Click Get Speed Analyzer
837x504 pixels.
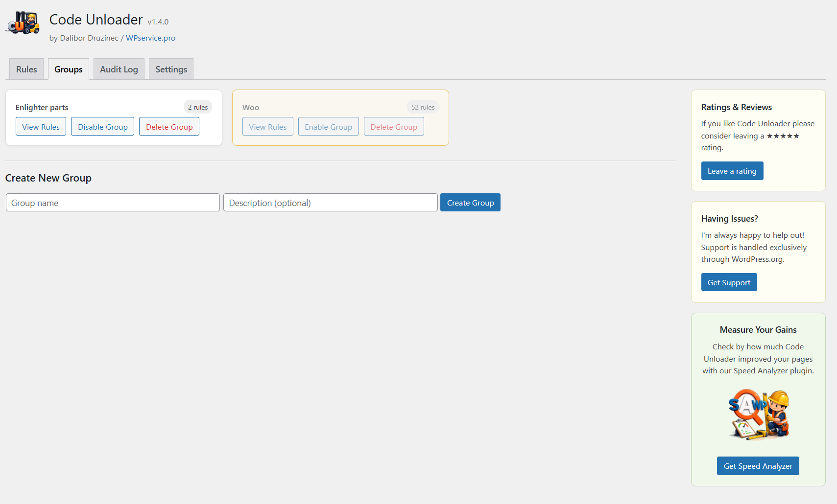(x=758, y=466)
